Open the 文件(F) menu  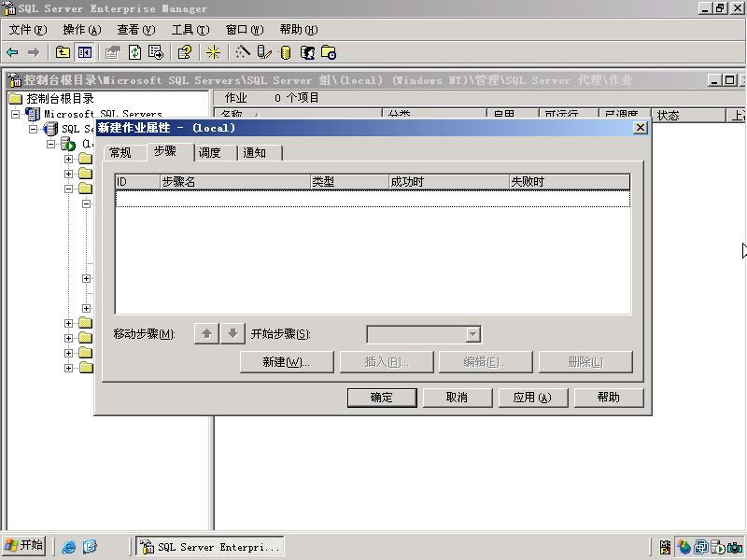pyautogui.click(x=28, y=30)
